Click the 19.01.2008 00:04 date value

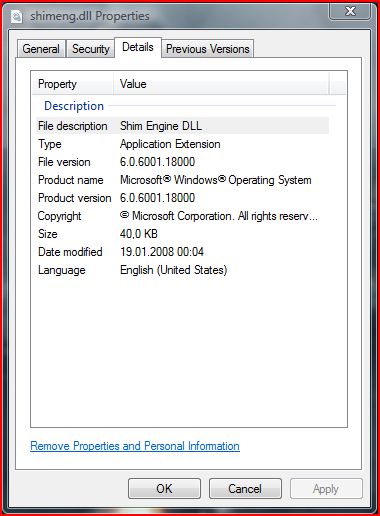(162, 252)
